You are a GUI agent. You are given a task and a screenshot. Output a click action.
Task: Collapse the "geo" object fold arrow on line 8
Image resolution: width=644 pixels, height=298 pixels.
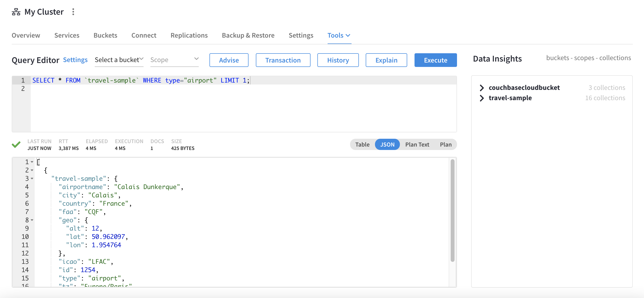pyautogui.click(x=32, y=220)
